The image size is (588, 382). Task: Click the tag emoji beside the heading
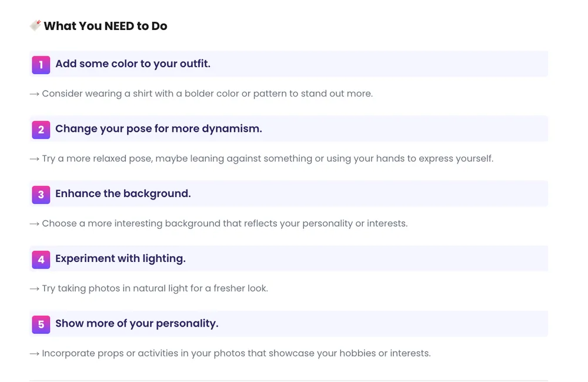click(35, 25)
